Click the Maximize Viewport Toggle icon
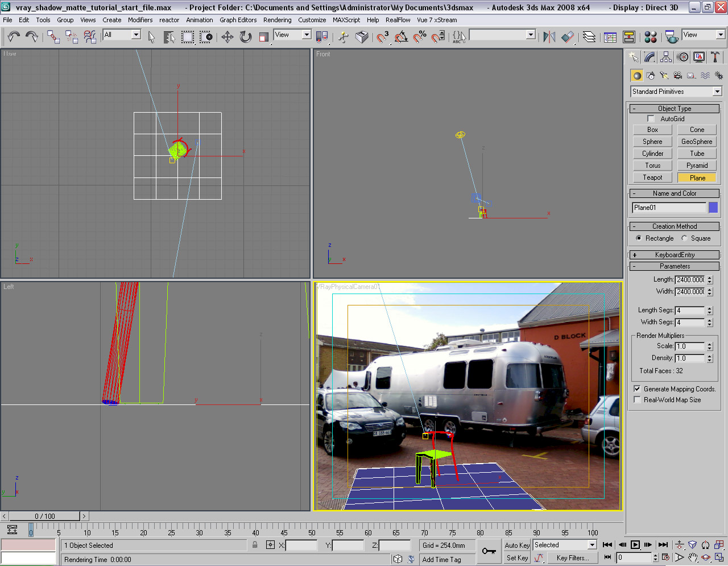 719,557
